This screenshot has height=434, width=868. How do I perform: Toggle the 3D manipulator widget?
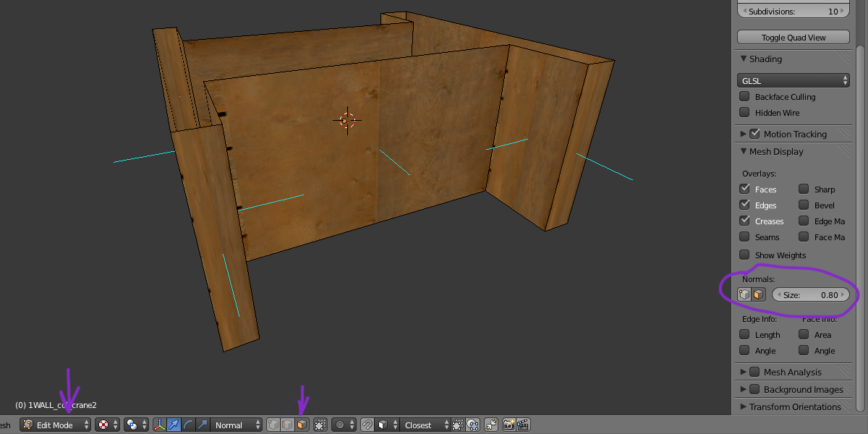coord(160,425)
